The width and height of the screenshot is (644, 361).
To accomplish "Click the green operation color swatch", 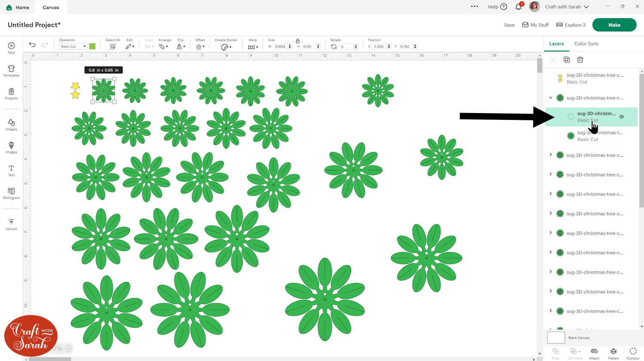I will (92, 46).
